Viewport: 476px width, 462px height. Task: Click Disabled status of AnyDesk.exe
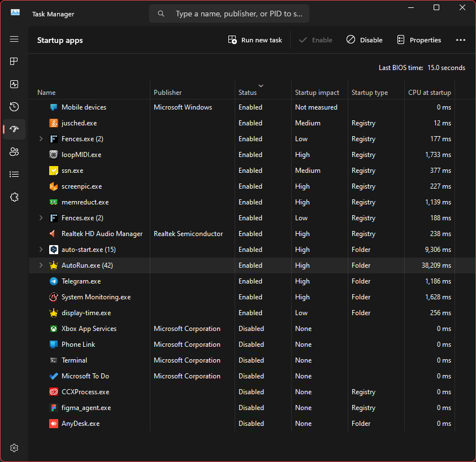(x=251, y=424)
